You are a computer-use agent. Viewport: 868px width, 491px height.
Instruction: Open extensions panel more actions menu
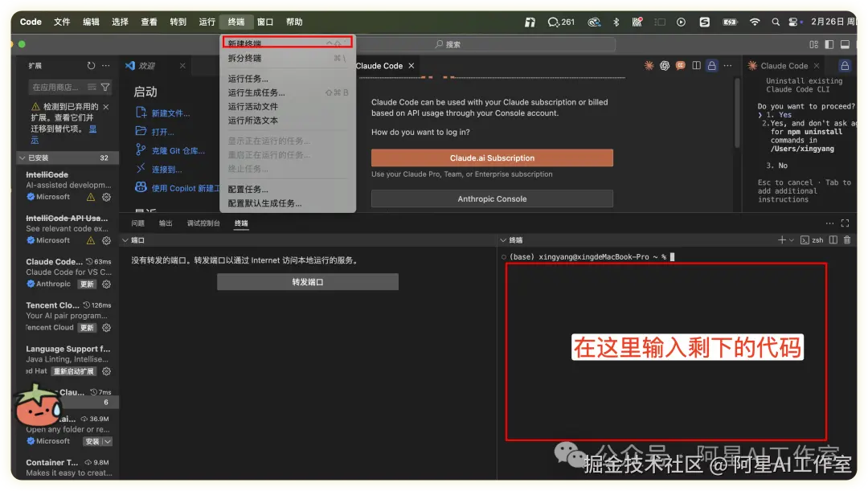pyautogui.click(x=106, y=65)
